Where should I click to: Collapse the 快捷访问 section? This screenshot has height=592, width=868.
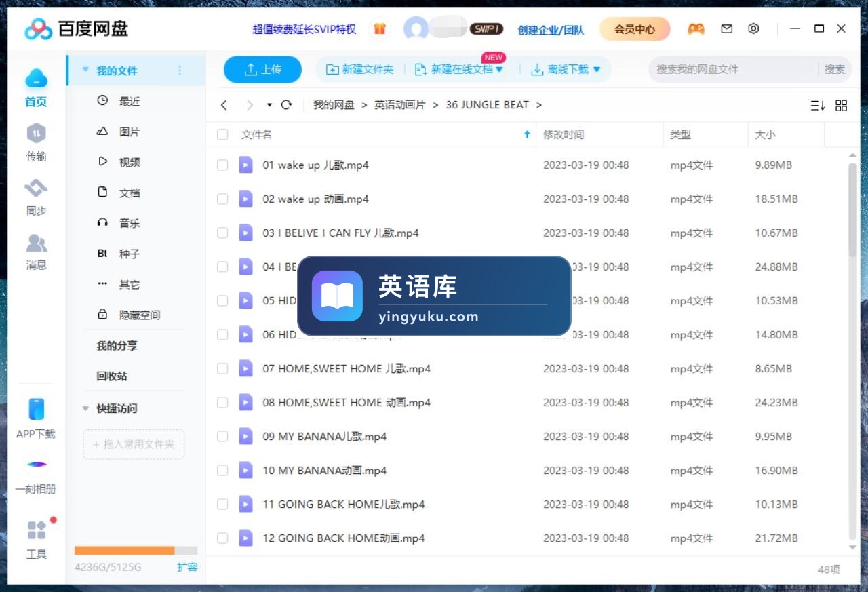click(85, 408)
